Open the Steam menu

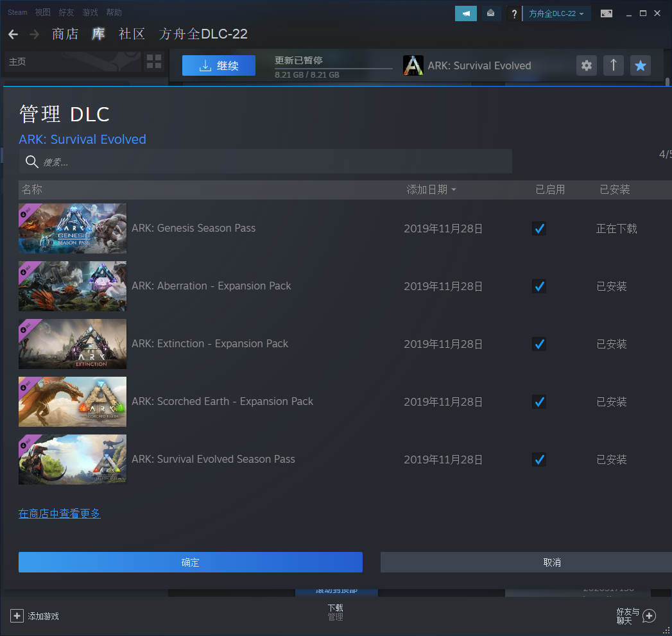[17, 12]
